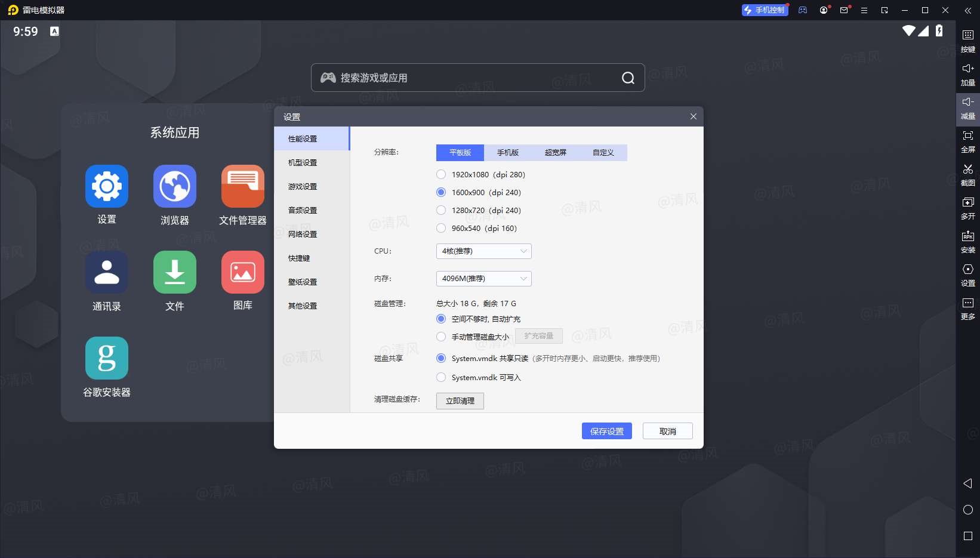980x558 pixels.
Task: Clean disk cache via 立即清理
Action: (460, 400)
